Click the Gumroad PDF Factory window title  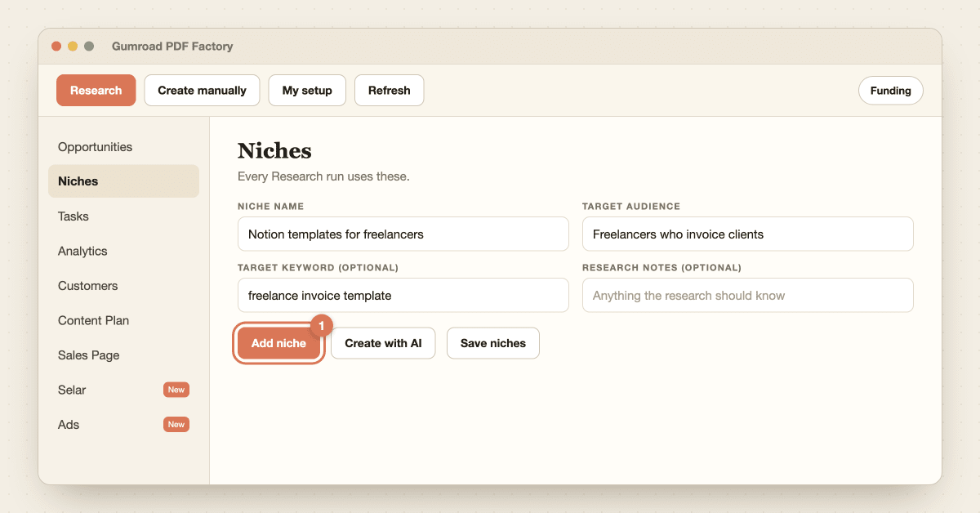pyautogui.click(x=172, y=47)
